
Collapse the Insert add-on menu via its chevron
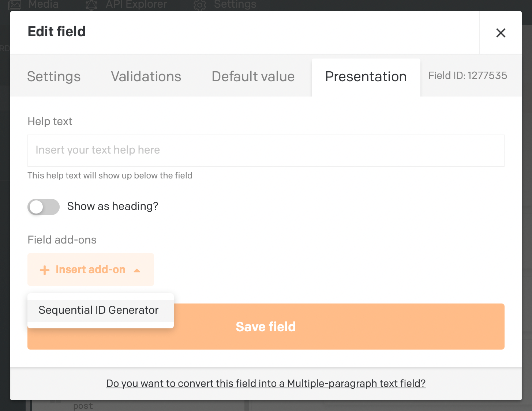point(137,270)
